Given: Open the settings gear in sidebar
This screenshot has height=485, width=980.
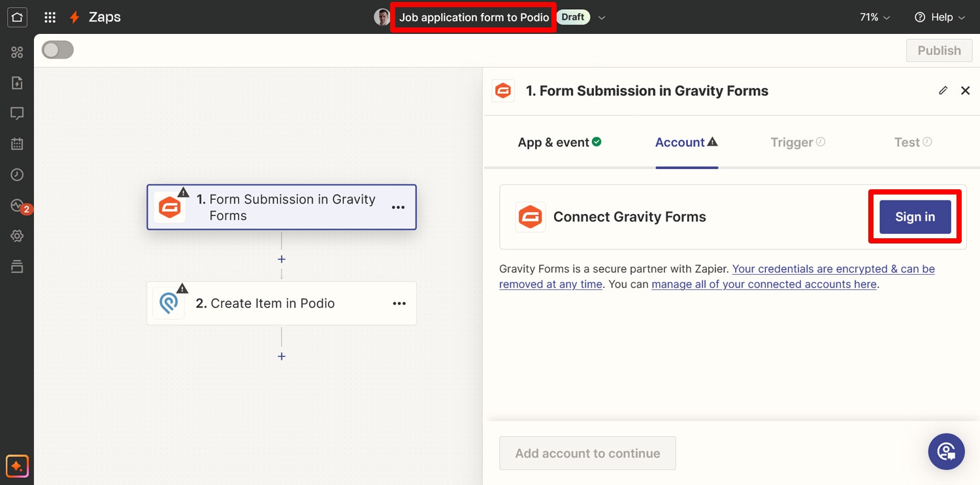Looking at the screenshot, I should click(x=17, y=236).
